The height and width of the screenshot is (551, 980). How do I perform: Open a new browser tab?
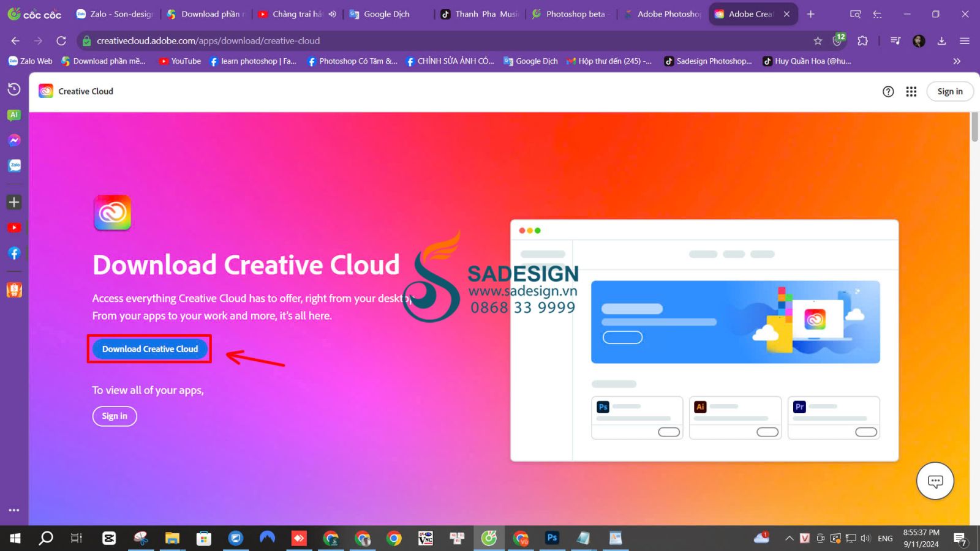pyautogui.click(x=810, y=14)
